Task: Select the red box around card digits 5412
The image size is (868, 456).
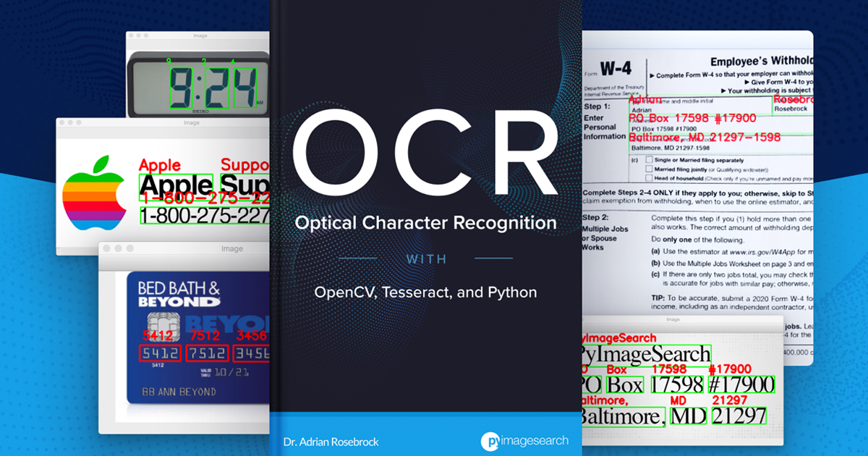Action: (x=159, y=353)
